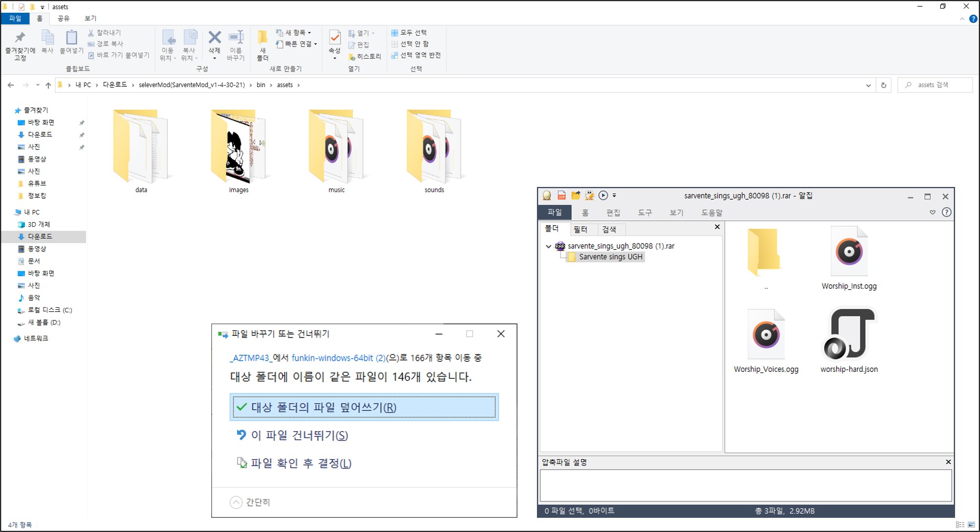Choose skip these files (건너뛰기) option

tap(299, 435)
